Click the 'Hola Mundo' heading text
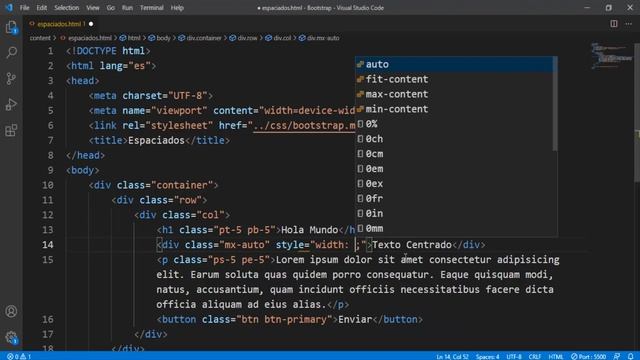 pos(310,230)
